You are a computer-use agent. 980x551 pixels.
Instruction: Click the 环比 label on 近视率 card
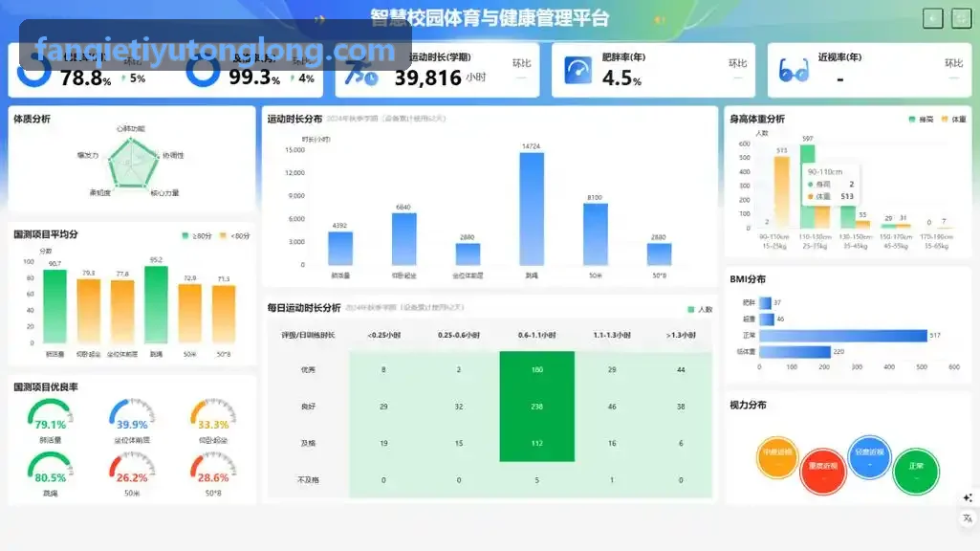click(953, 63)
